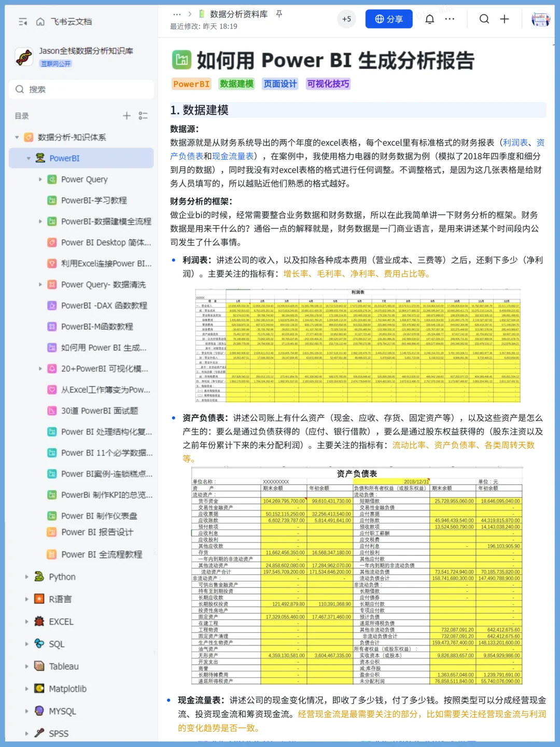Add new page with plus icon beside 目录

click(x=127, y=116)
